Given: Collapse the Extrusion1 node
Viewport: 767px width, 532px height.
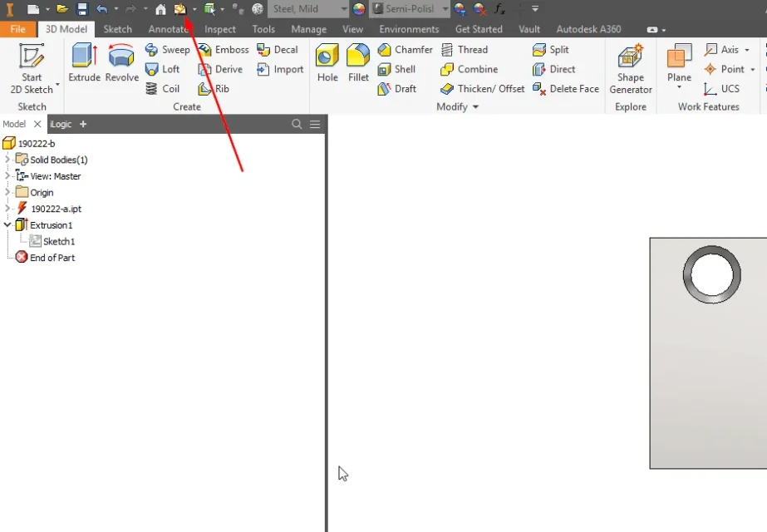Looking at the screenshot, I should (7, 224).
